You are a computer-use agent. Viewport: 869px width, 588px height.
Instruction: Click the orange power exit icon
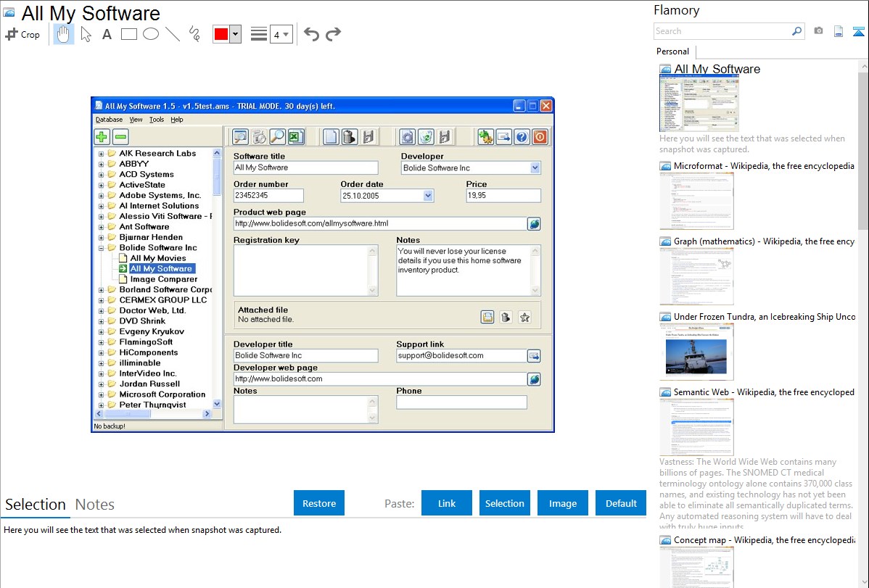(540, 137)
